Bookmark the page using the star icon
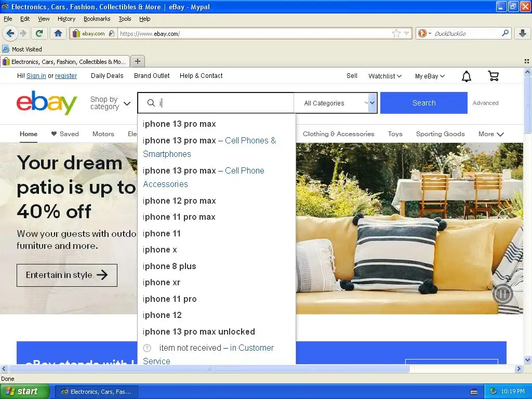 pyautogui.click(x=396, y=33)
